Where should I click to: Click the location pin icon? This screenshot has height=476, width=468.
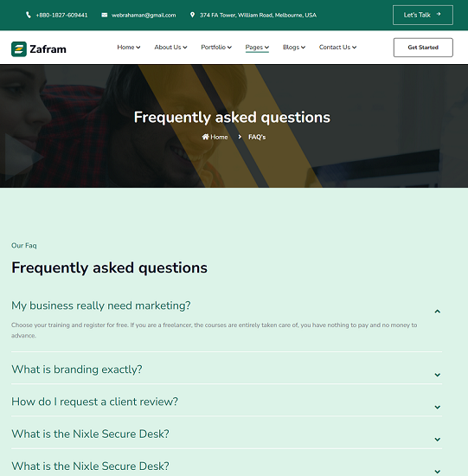click(192, 15)
